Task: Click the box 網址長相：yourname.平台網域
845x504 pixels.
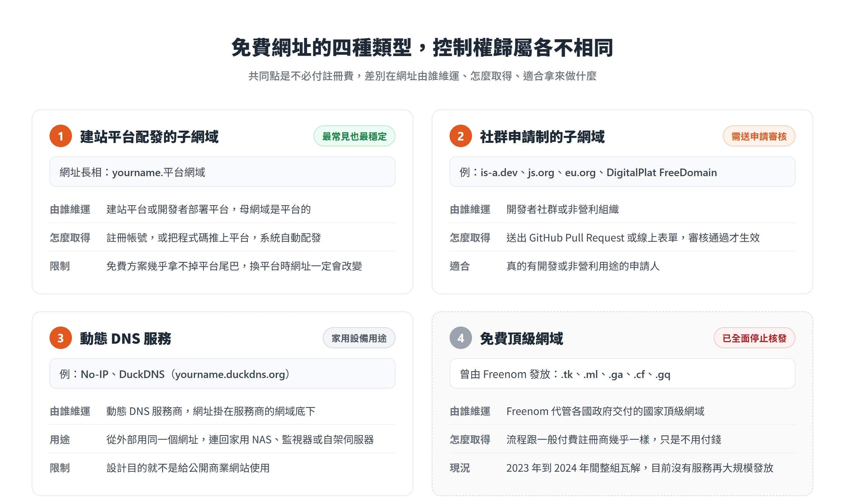Action: (222, 172)
